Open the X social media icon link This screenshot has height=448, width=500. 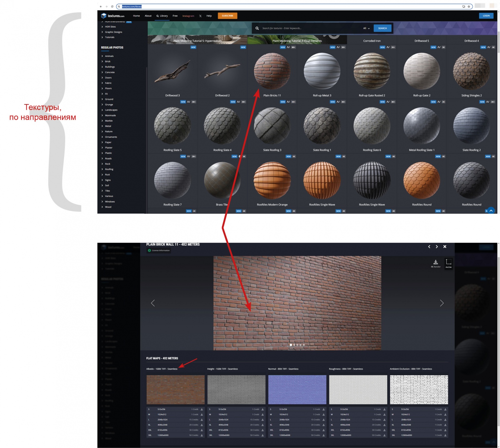200,16
